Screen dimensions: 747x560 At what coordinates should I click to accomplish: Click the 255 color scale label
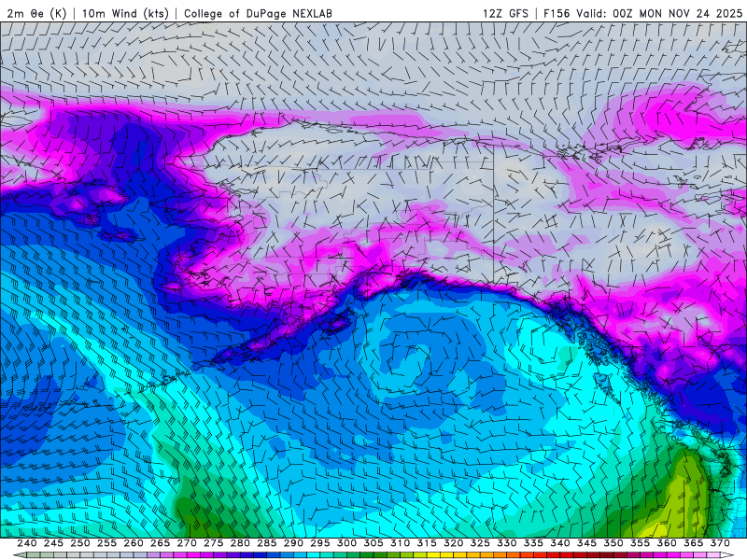[106, 543]
